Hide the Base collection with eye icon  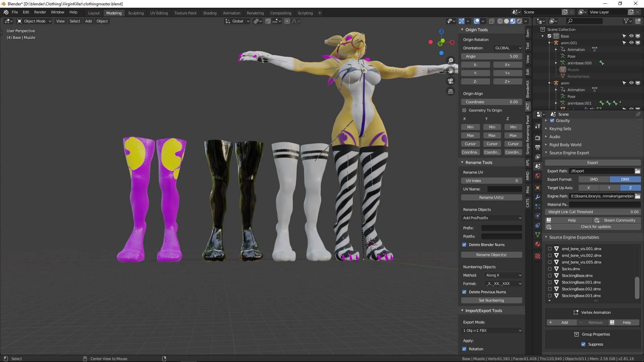click(631, 36)
